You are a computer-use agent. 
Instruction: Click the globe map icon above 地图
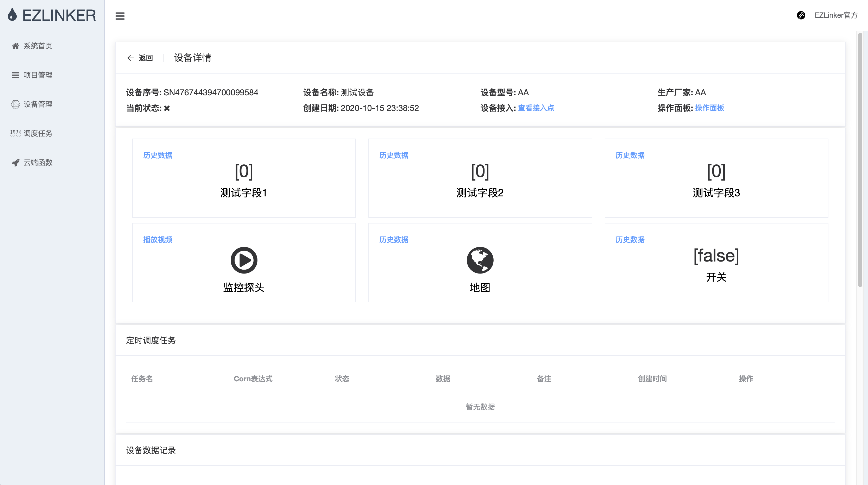480,260
